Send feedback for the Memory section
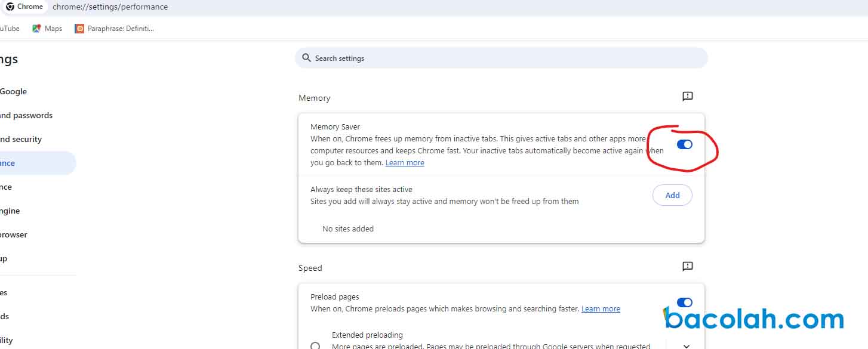This screenshot has height=349, width=868. (687, 97)
